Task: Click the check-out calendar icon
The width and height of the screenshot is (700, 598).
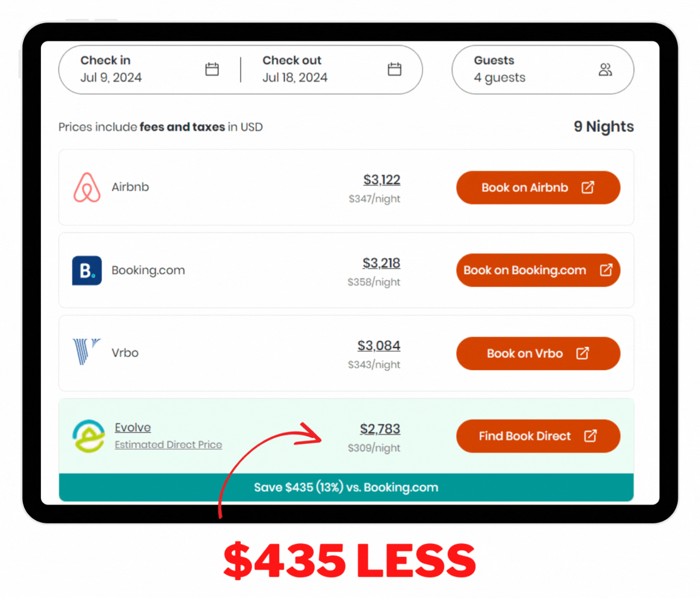Action: (394, 69)
